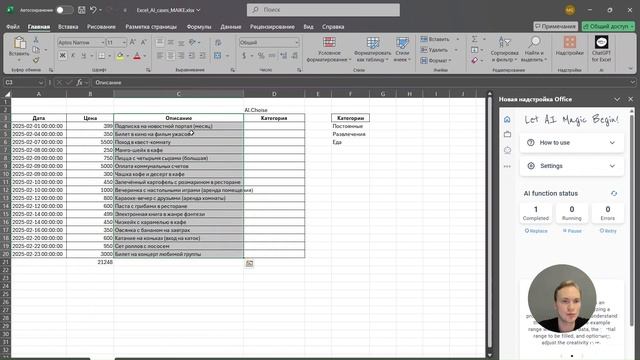Switch to the Рисование tab

[101, 27]
